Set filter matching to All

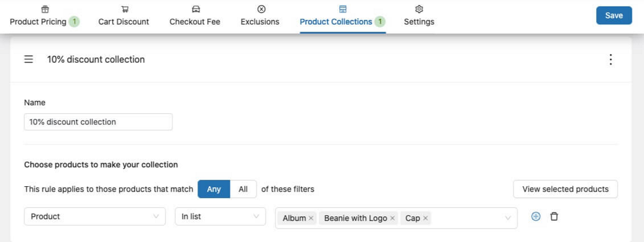243,189
